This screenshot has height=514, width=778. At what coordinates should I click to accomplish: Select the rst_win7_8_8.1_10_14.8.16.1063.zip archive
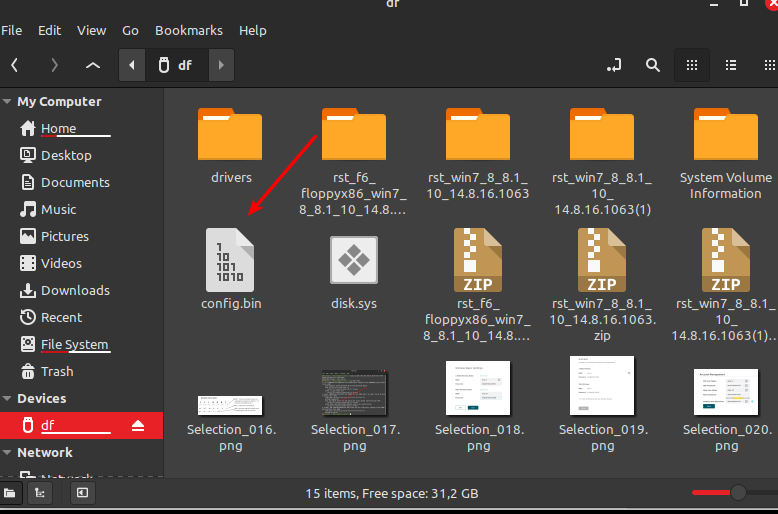pos(602,284)
